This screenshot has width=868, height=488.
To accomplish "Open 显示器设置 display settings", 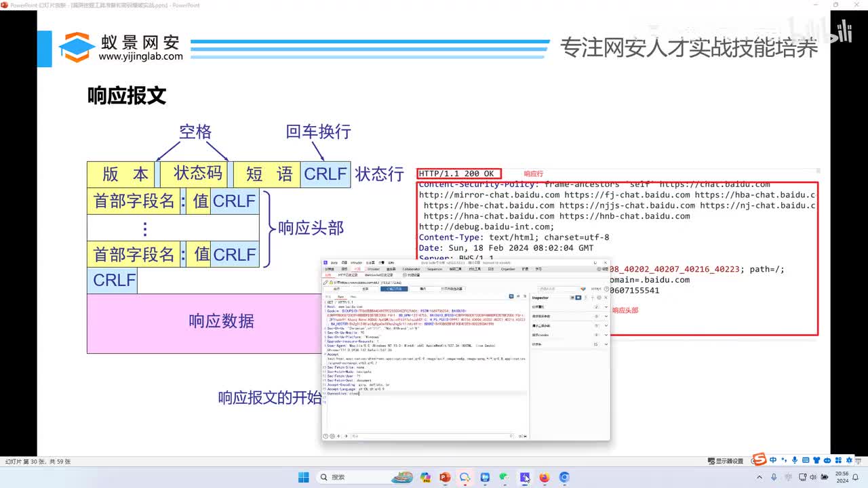I will coord(726,461).
